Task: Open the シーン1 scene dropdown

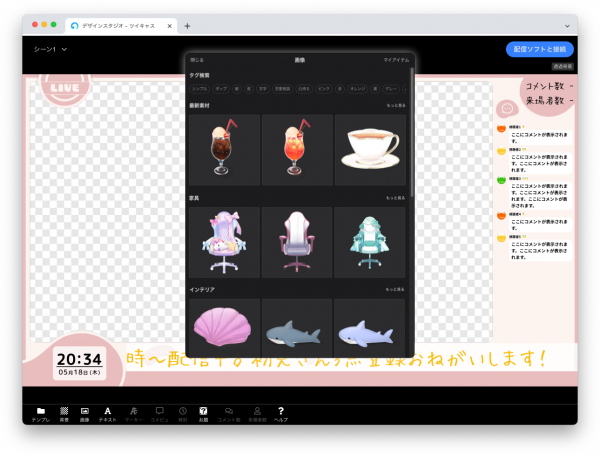Action: coord(50,49)
